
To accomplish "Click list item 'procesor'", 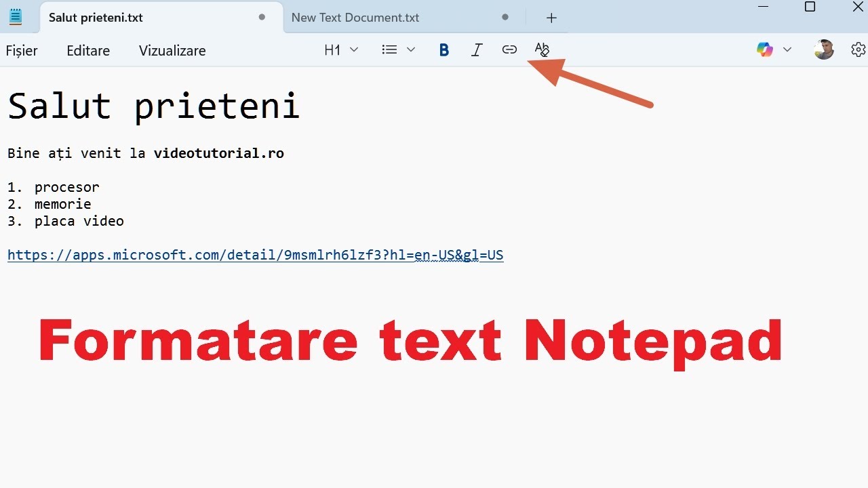I will [67, 188].
